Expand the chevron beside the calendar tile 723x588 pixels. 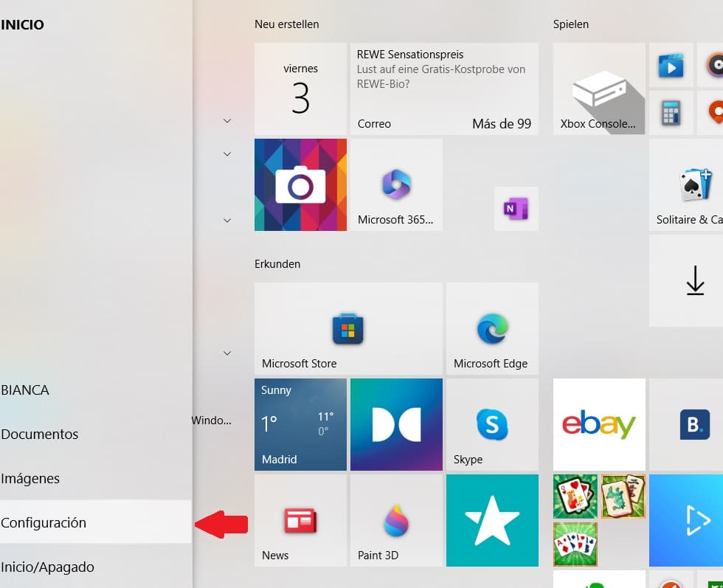tap(227, 120)
